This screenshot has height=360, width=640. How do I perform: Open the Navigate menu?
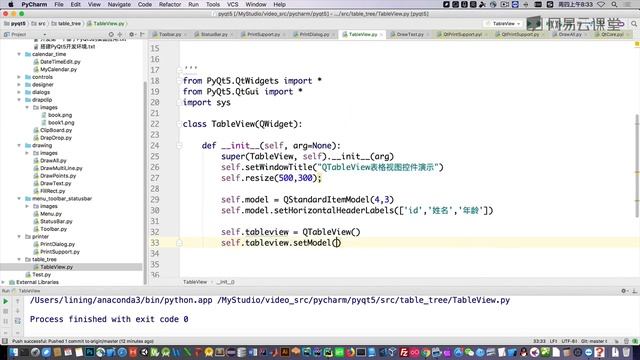[119, 4]
